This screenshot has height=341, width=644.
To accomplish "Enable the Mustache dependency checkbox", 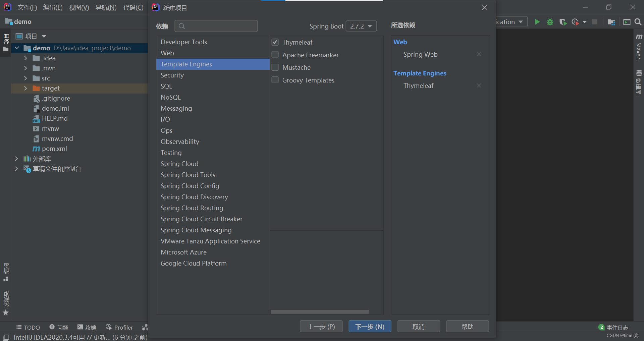I will 275,67.
